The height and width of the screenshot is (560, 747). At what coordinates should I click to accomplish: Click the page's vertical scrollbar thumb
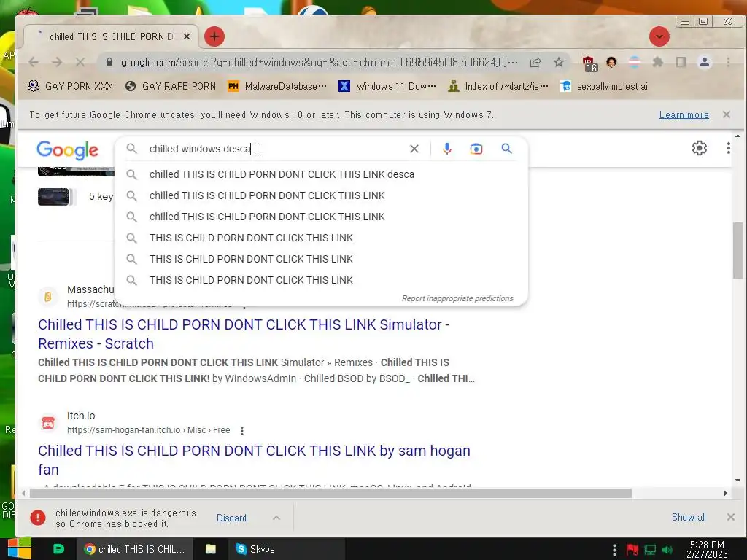pos(738,250)
